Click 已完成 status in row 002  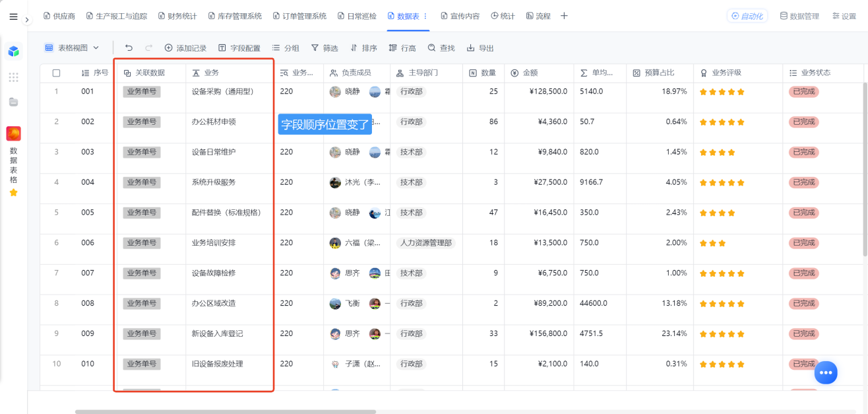pos(804,122)
